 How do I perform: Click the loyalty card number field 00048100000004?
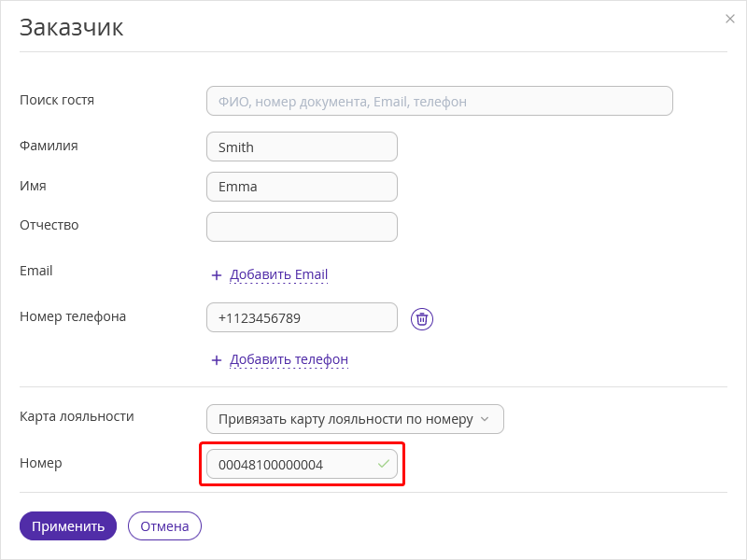tap(302, 464)
